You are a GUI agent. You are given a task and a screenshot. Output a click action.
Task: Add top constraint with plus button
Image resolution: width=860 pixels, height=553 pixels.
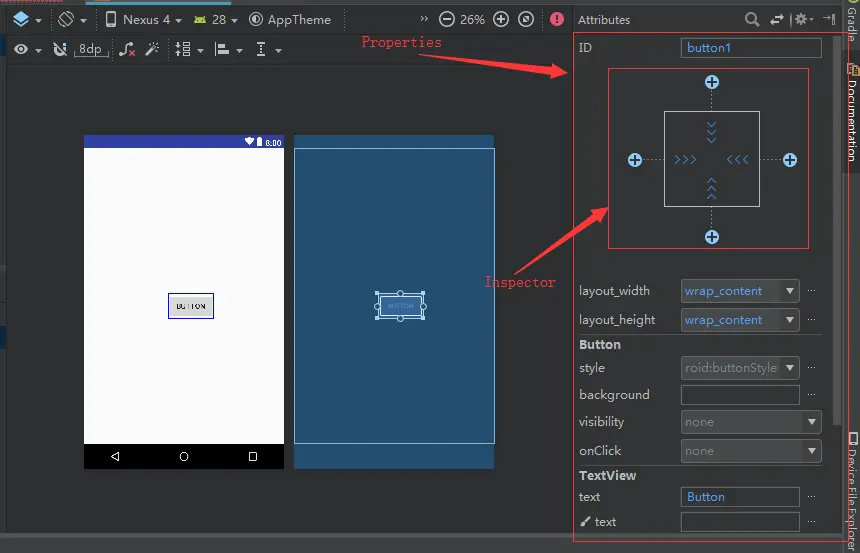tap(711, 82)
